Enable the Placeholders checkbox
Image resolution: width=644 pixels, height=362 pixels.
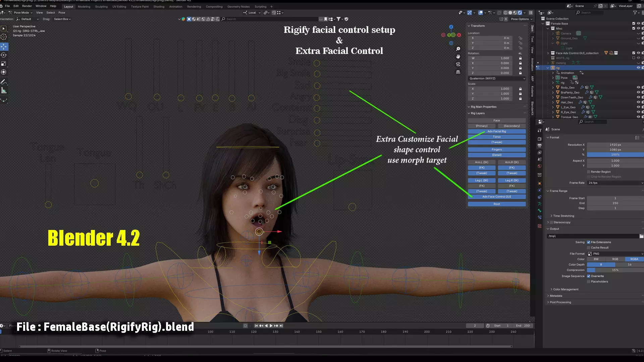[589, 282]
